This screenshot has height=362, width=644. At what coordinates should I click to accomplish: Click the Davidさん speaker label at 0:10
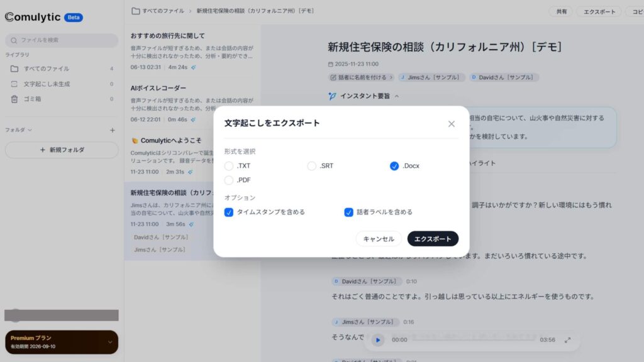(x=367, y=281)
